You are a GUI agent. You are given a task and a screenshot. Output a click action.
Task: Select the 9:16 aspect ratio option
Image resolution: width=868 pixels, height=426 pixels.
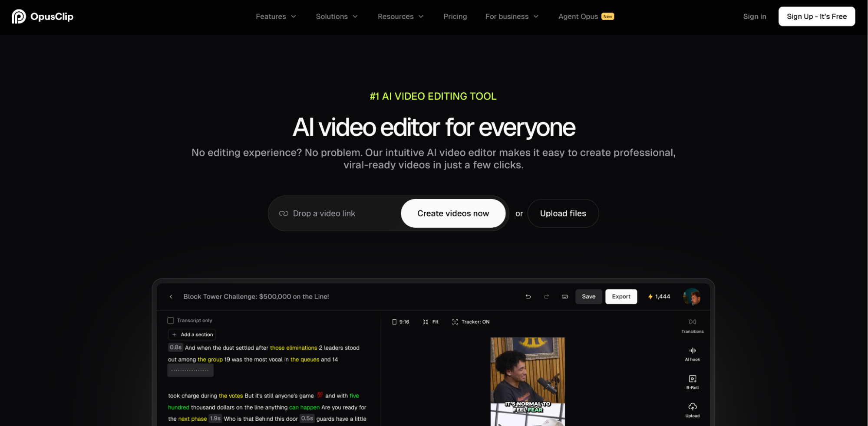tap(400, 322)
